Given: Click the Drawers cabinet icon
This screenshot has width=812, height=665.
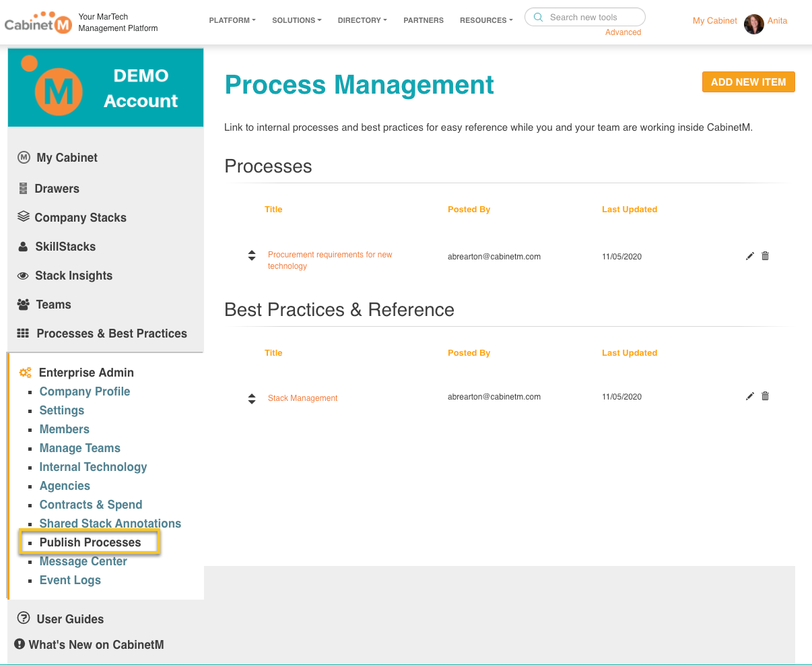Looking at the screenshot, I should [x=23, y=189].
